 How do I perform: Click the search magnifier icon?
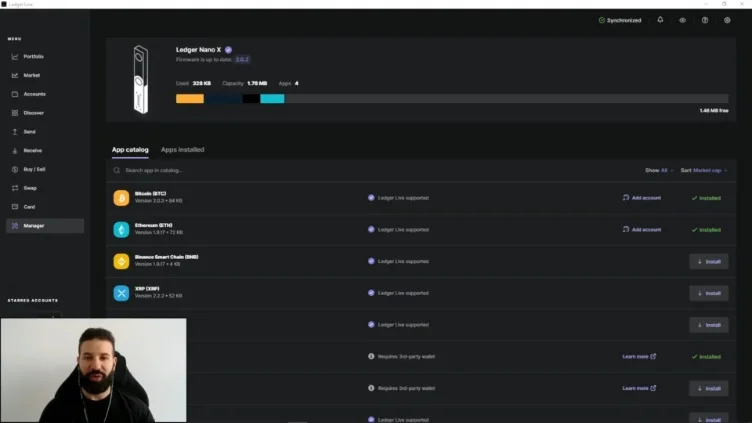point(117,170)
